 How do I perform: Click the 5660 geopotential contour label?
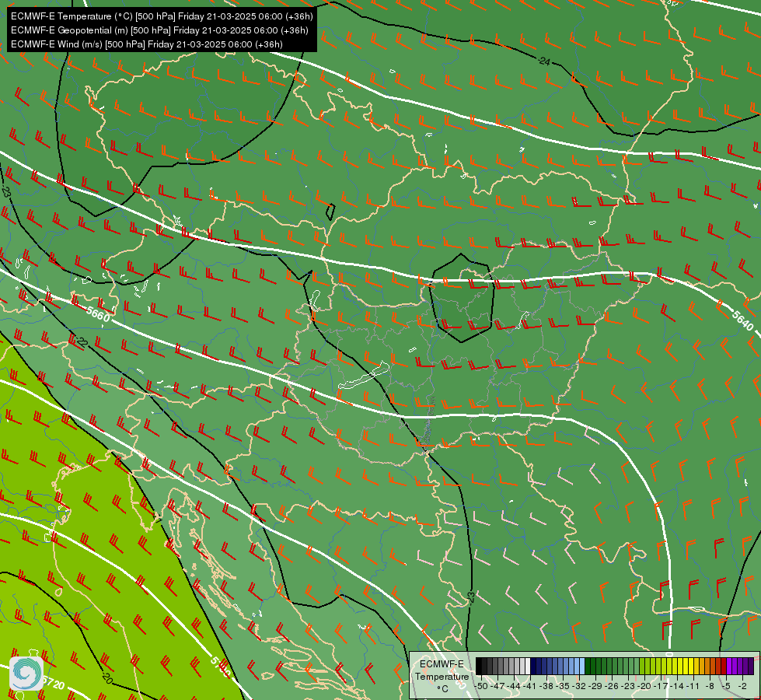coord(97,314)
